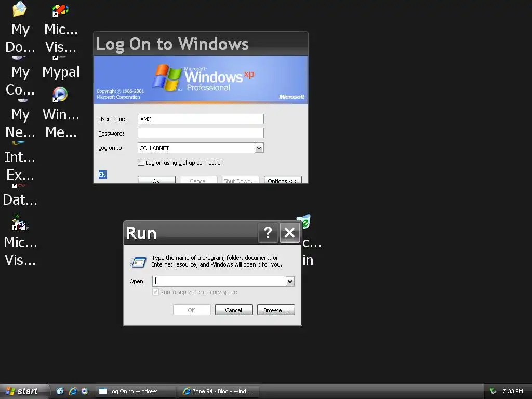Click the 7:33 PM clock in the tray
Screen dimensions: 532x399
pos(513,391)
